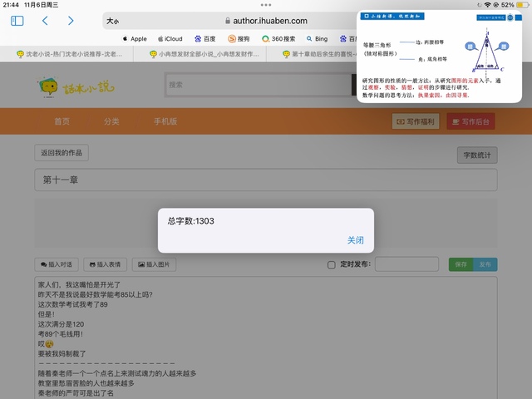This screenshot has height=399, width=532.
Task: Enable the 定时发布 checkbox
Action: (x=332, y=265)
